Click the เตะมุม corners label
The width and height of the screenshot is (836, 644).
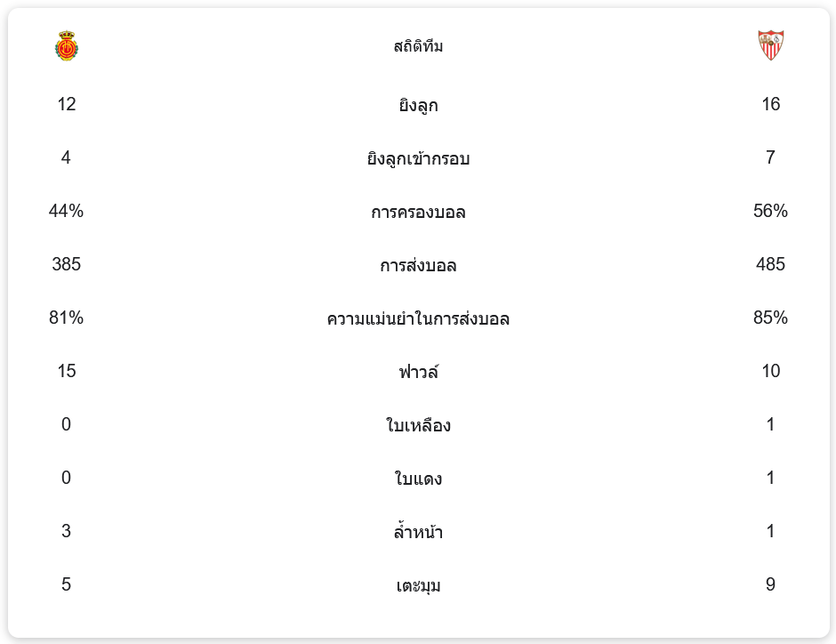click(x=418, y=585)
